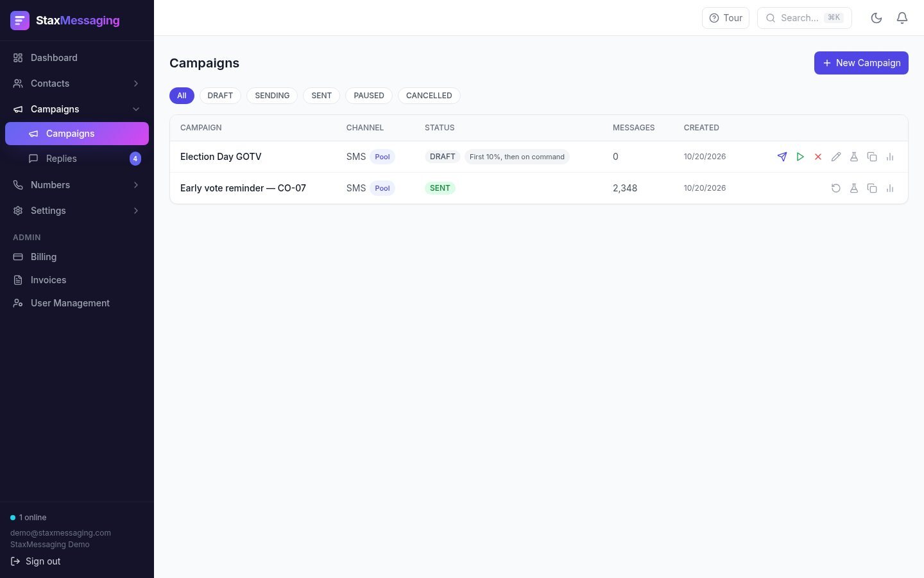
Task: Open the Invoices page
Action: click(77, 280)
